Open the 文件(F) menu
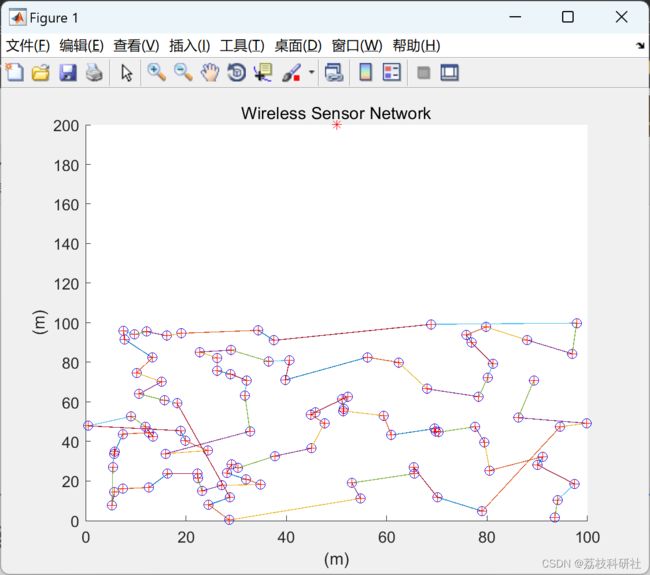The width and height of the screenshot is (650, 575). coord(28,46)
